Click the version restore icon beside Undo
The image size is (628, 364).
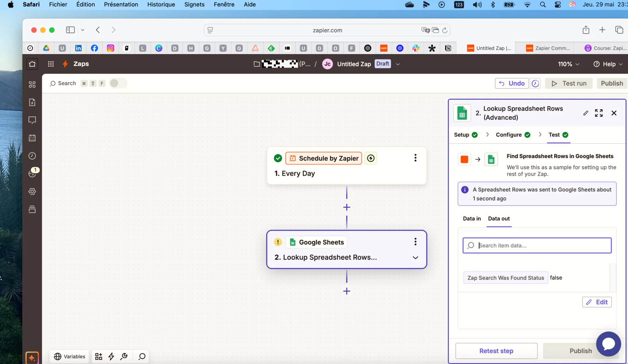click(x=535, y=83)
